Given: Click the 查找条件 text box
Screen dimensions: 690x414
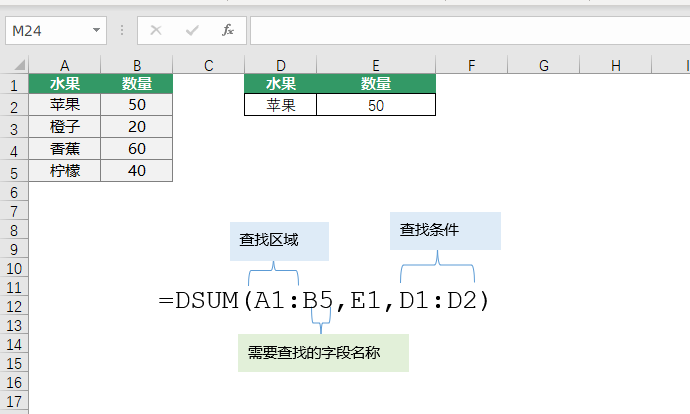Looking at the screenshot, I should tap(445, 231).
